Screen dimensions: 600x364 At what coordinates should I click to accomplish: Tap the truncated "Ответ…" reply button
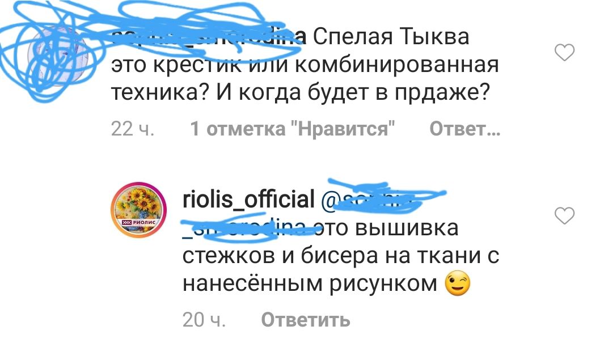coord(465,129)
